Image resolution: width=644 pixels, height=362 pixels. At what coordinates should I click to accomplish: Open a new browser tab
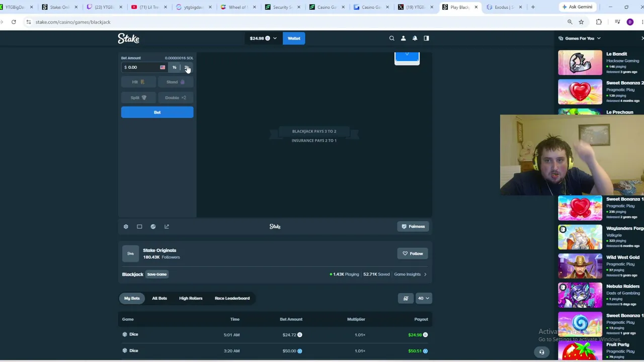pyautogui.click(x=533, y=7)
